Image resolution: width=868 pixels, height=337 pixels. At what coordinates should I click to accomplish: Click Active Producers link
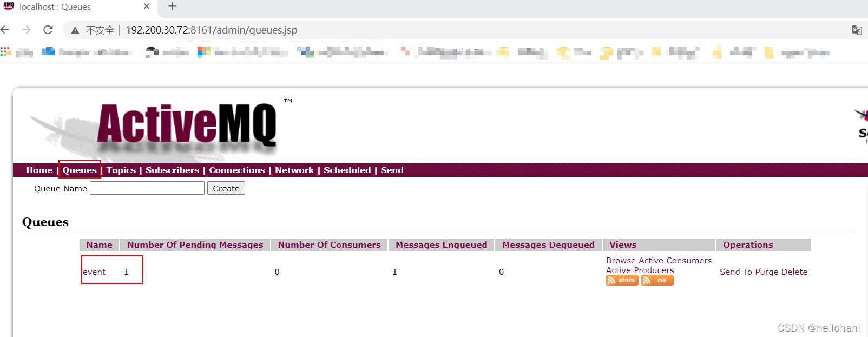click(640, 270)
